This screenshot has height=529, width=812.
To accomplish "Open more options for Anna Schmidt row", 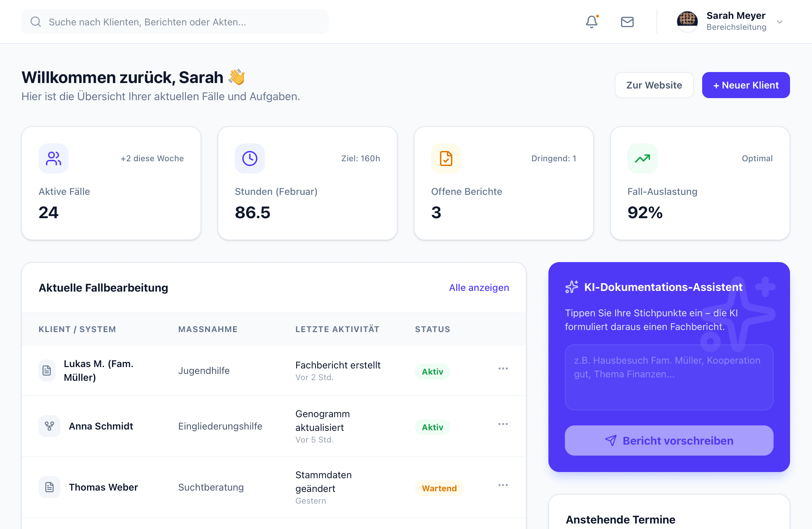I will click(x=503, y=424).
